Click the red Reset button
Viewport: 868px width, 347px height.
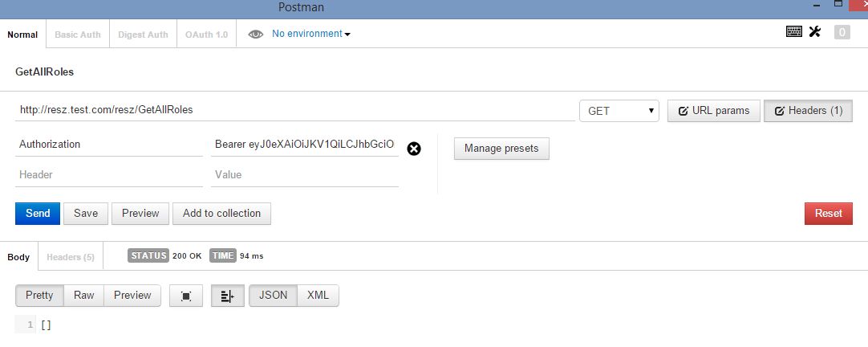coord(828,214)
